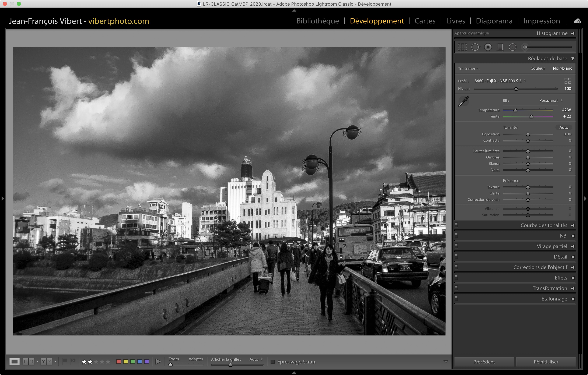Select the red eye correction tool
The image size is (588, 375).
click(x=488, y=47)
